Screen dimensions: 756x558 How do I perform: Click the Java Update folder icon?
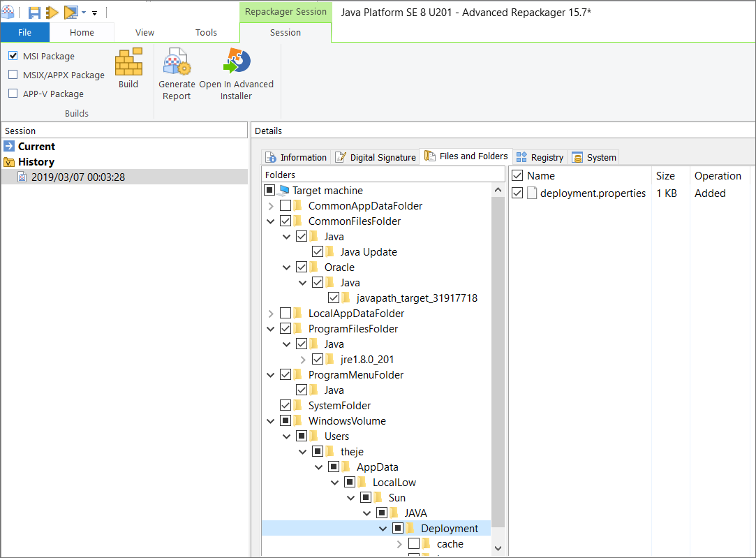pyautogui.click(x=330, y=251)
